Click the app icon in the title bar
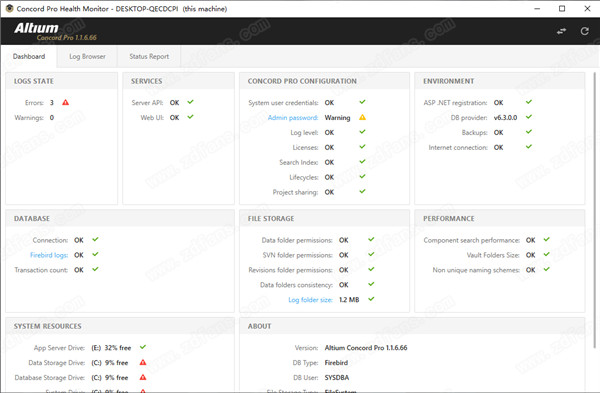 pyautogui.click(x=9, y=8)
